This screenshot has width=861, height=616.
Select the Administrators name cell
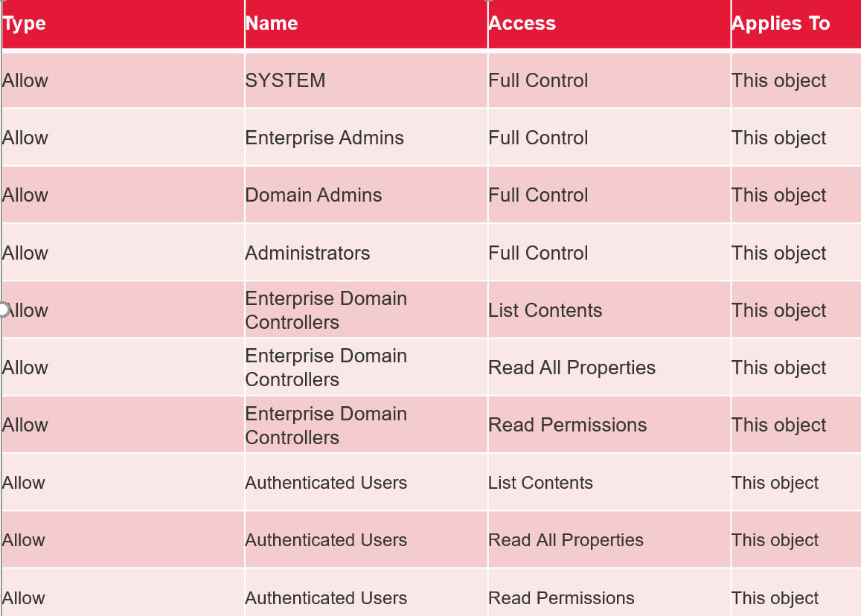pyautogui.click(x=307, y=253)
